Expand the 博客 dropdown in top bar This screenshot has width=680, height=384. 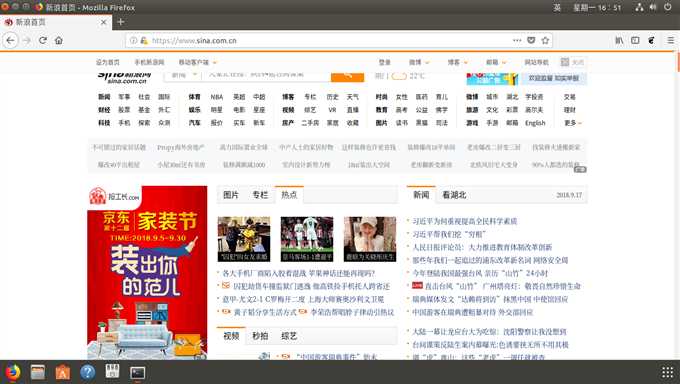tap(458, 62)
